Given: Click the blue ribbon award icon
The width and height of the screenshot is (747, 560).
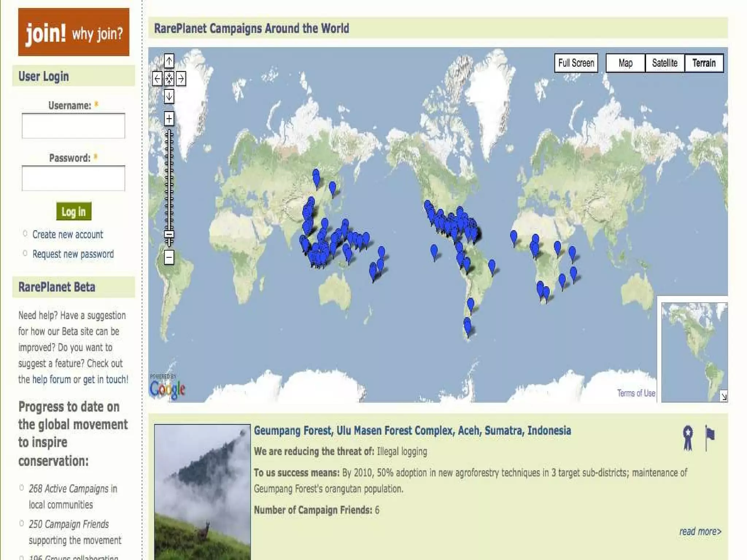Looking at the screenshot, I should [x=688, y=437].
